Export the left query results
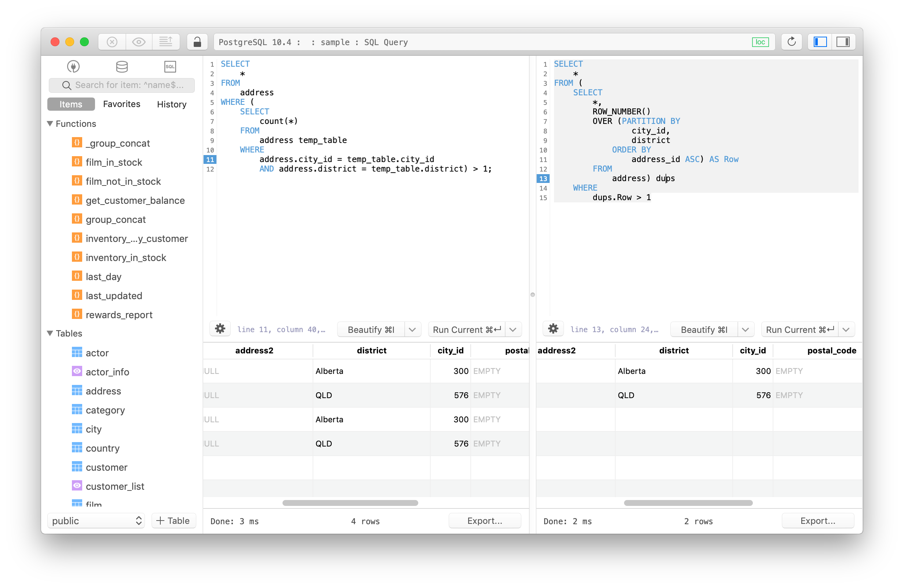This screenshot has height=588, width=904. [485, 521]
